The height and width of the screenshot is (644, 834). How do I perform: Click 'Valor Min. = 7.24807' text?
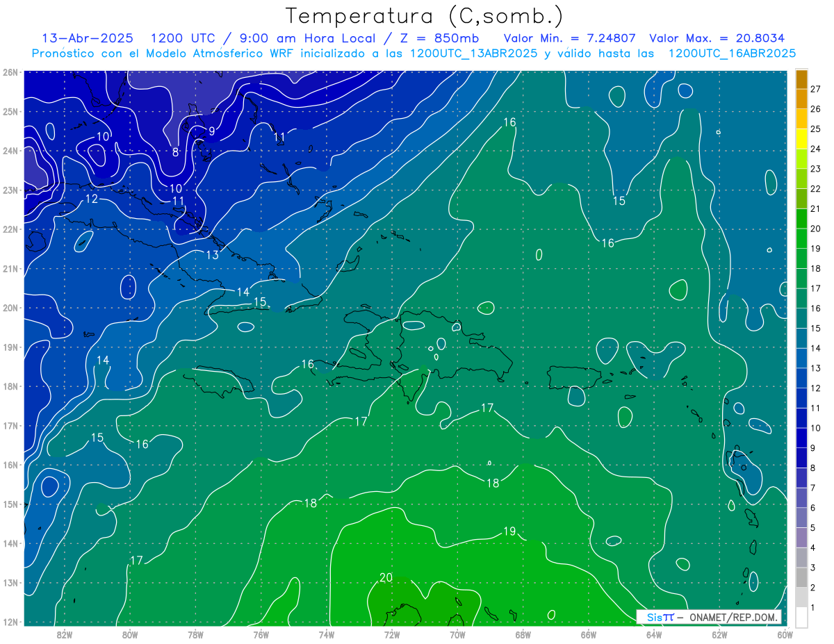tap(569, 38)
